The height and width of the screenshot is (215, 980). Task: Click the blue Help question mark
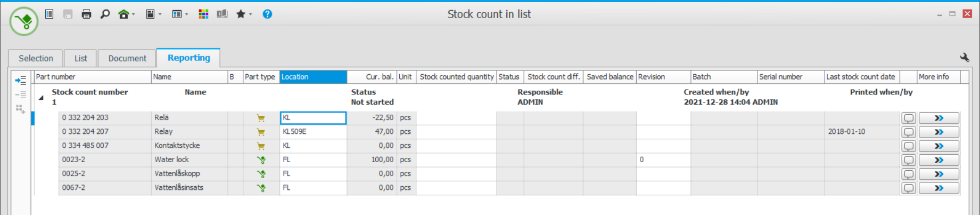click(267, 14)
